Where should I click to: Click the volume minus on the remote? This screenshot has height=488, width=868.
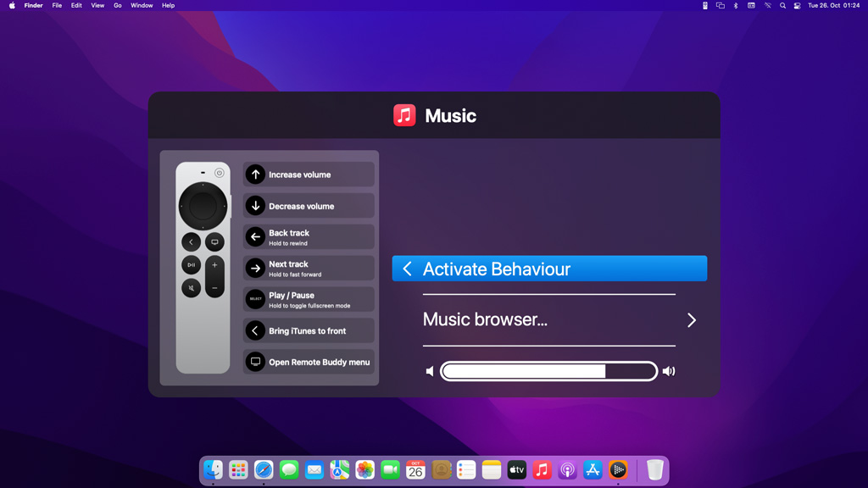[214, 288]
